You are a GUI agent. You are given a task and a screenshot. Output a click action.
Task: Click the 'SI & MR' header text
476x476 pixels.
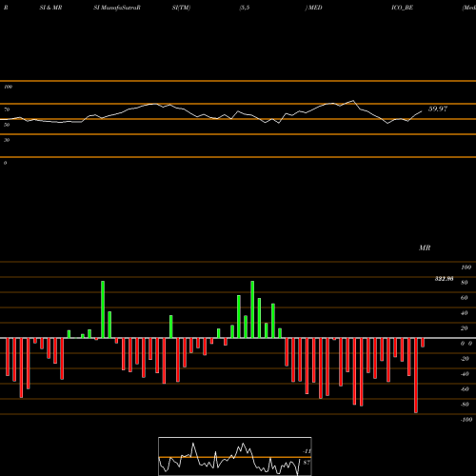point(50,8)
